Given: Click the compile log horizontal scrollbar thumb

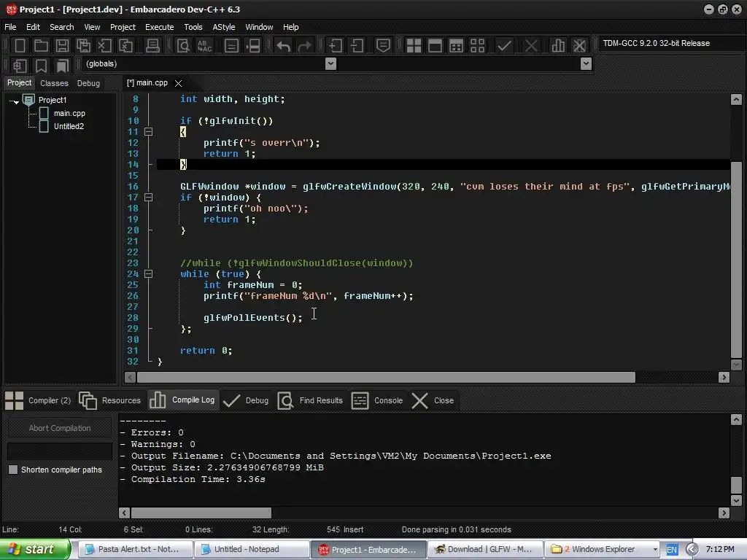Looking at the screenshot, I should (x=201, y=513).
